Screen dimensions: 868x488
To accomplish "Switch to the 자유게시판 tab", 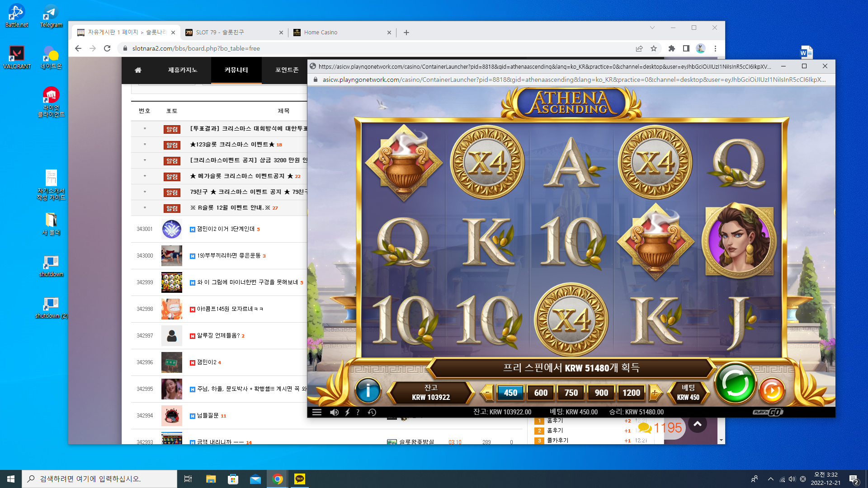I will click(x=126, y=33).
